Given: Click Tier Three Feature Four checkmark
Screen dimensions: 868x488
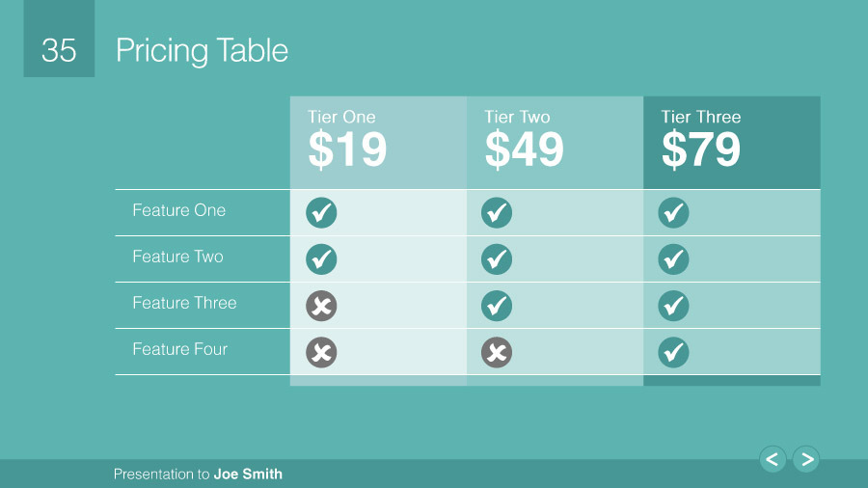Looking at the screenshot, I should click(x=673, y=352).
